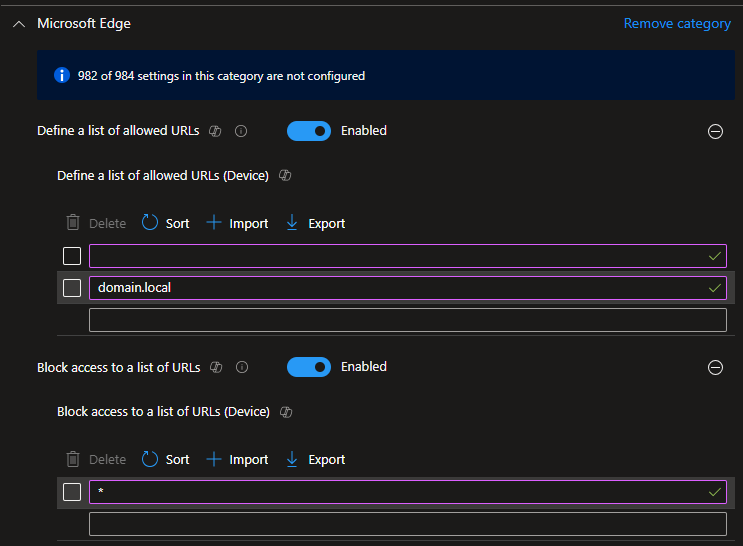
Task: Click the blank new entry field under the asterisk row
Action: [x=408, y=524]
